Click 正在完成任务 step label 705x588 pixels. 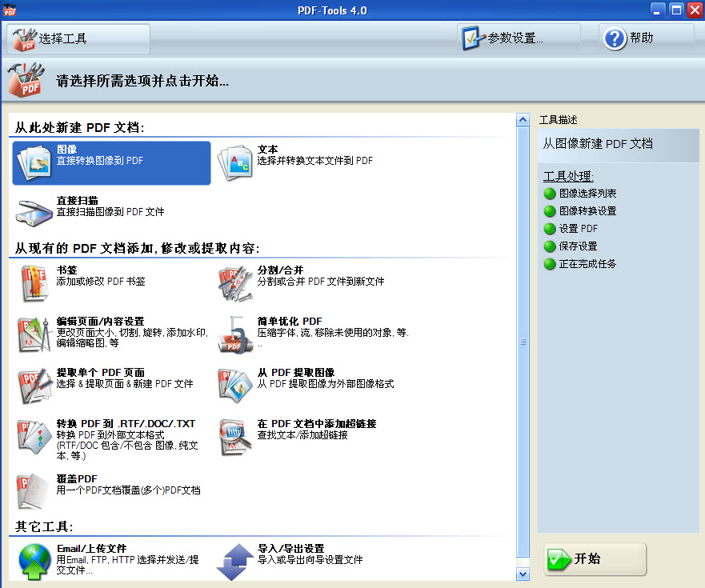pyautogui.click(x=587, y=264)
